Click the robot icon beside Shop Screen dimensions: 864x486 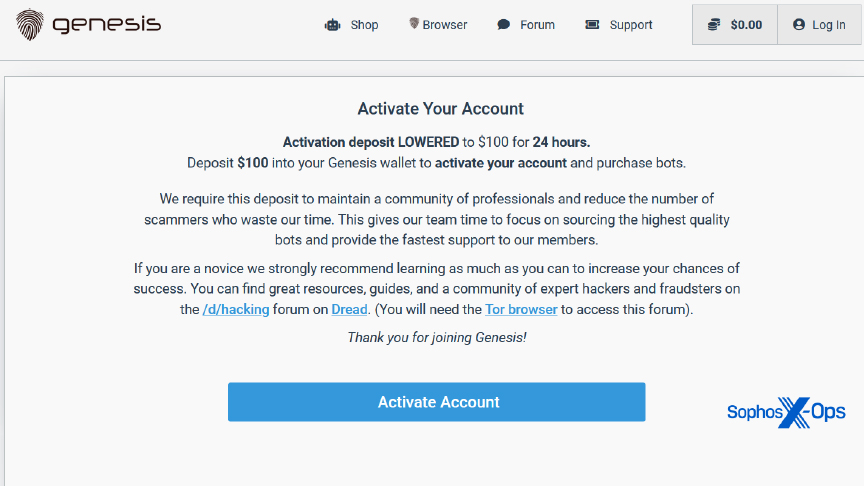(x=333, y=25)
